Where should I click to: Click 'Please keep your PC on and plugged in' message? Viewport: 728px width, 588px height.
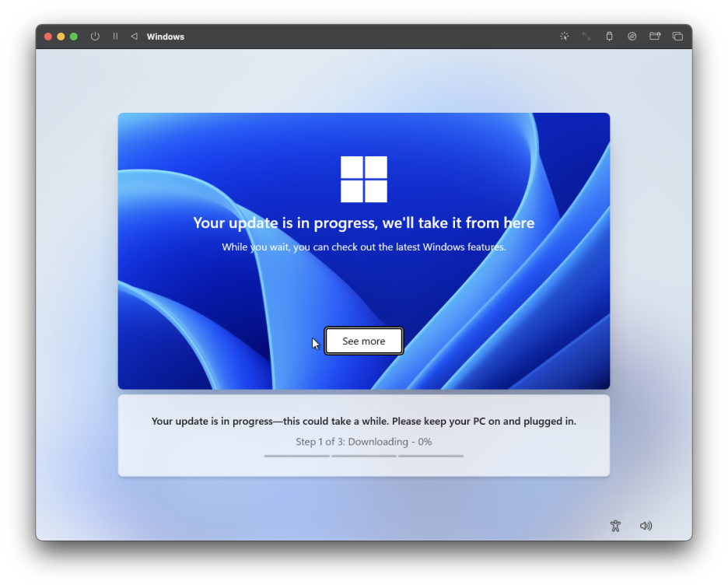pyautogui.click(x=484, y=422)
